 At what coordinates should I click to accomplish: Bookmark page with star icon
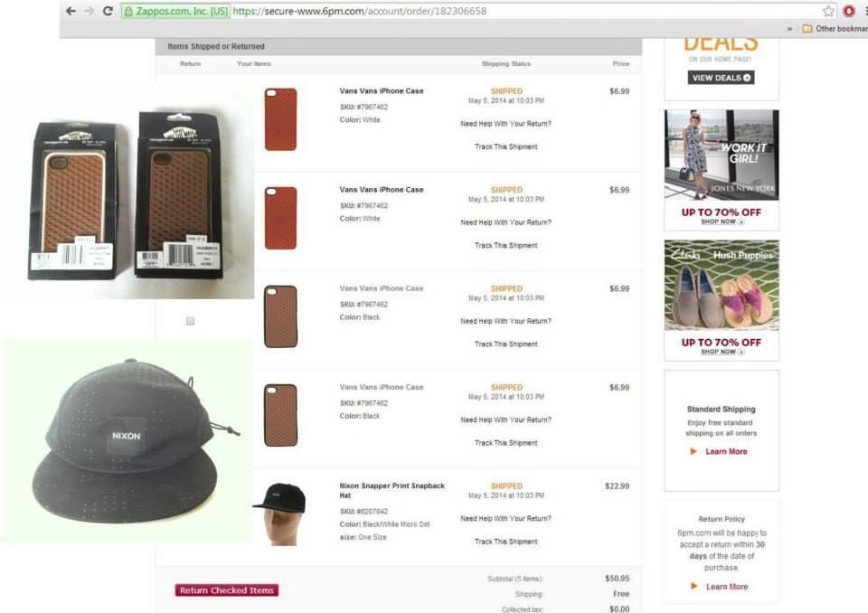pyautogui.click(x=828, y=11)
